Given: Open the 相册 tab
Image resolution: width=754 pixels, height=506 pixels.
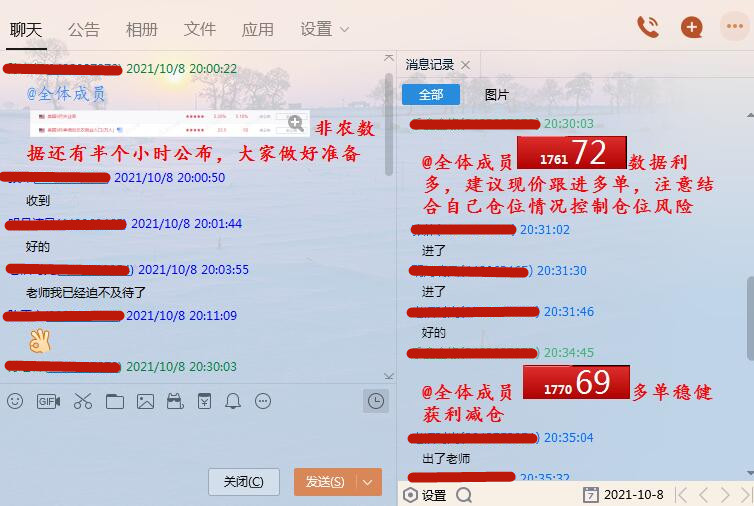Looking at the screenshot, I should (x=142, y=30).
